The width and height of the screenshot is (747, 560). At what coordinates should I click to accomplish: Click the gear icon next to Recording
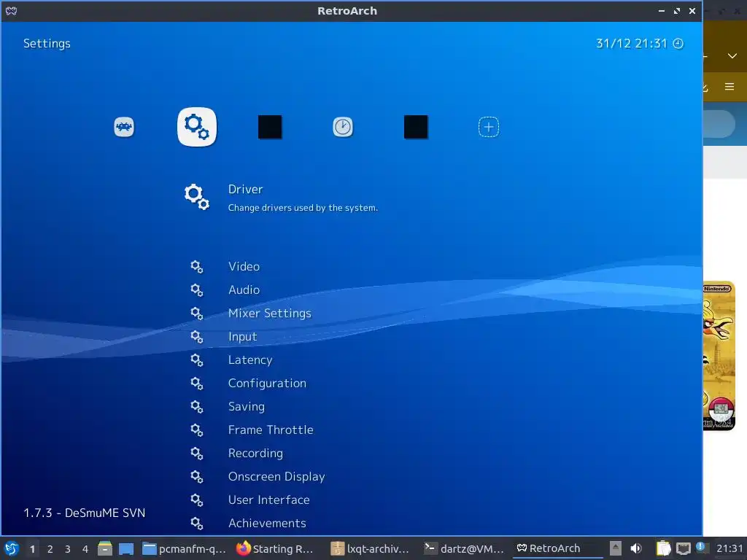[197, 454]
